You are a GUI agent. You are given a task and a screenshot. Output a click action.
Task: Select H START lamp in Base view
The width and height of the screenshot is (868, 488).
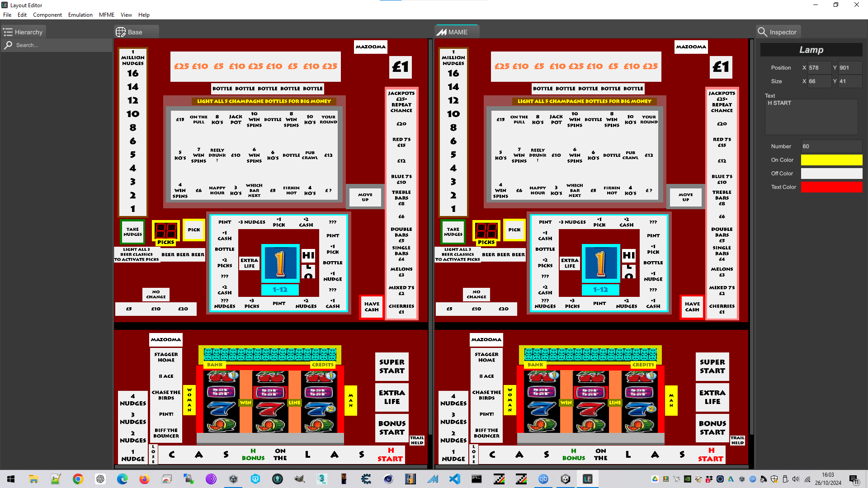(390, 455)
